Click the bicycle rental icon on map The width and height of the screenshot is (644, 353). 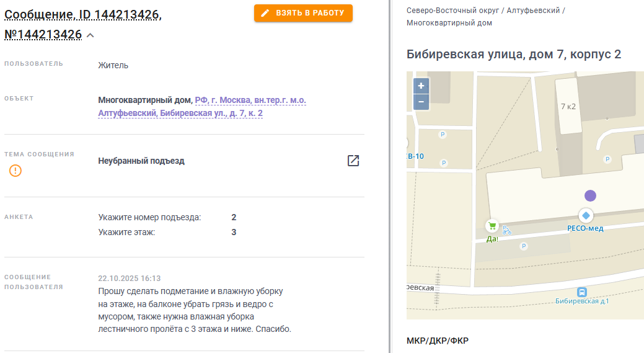coord(507,231)
